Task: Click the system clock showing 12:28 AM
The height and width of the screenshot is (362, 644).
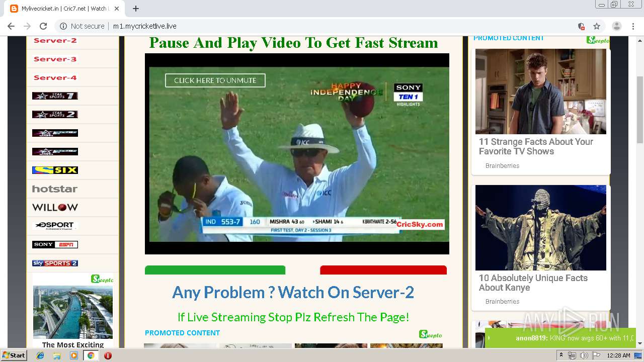Action: coord(618,355)
